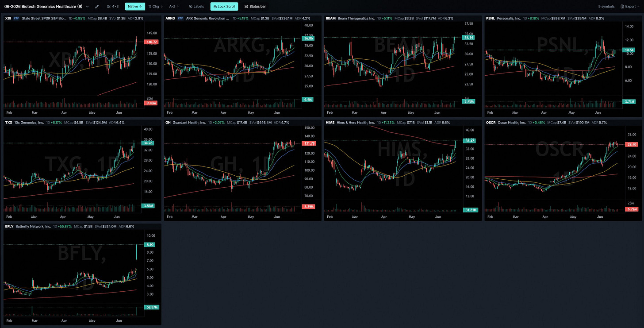Click the 9 symbols count text
Viewport: 644px width, 328px height.
coord(606,7)
